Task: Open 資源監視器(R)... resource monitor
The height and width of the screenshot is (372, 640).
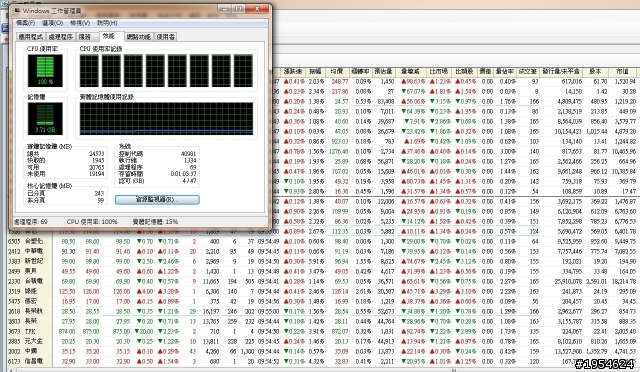Action: pyautogui.click(x=157, y=200)
